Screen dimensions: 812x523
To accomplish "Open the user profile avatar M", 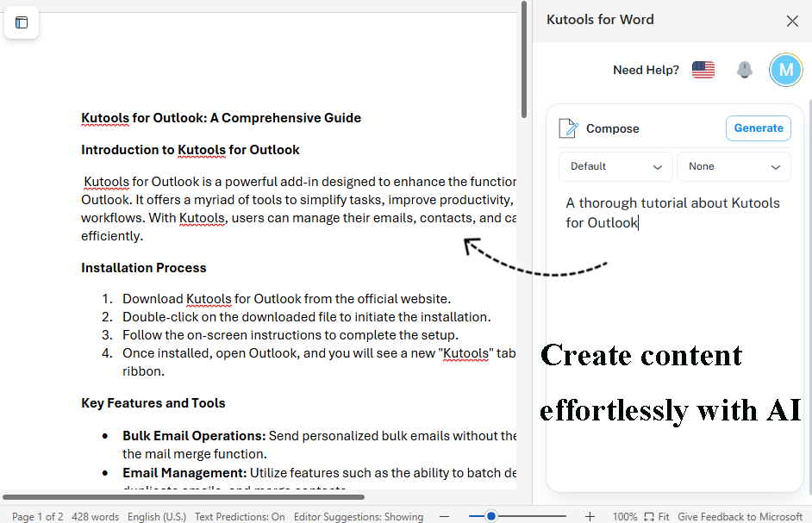I will click(x=785, y=70).
